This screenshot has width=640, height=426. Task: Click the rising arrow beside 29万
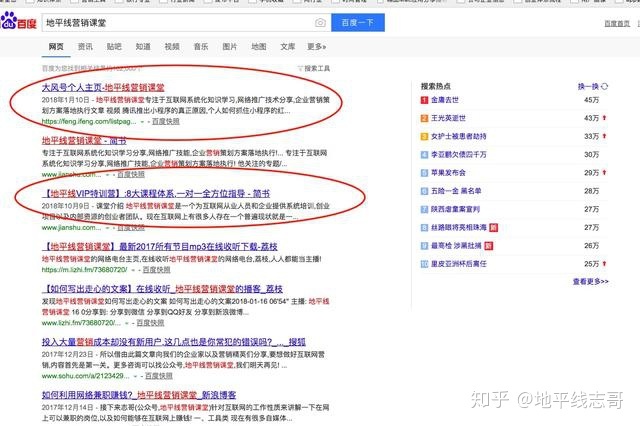[604, 173]
